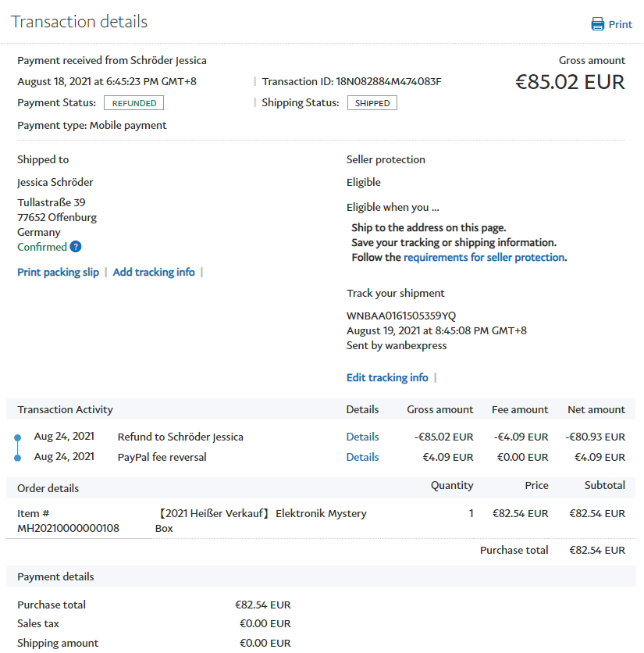The image size is (644, 653).
Task: Open the Print packing slip link
Action: tap(59, 272)
